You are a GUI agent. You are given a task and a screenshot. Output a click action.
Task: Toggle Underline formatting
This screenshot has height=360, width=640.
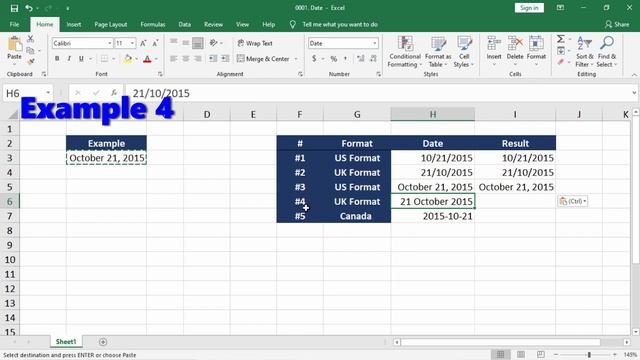tap(81, 59)
